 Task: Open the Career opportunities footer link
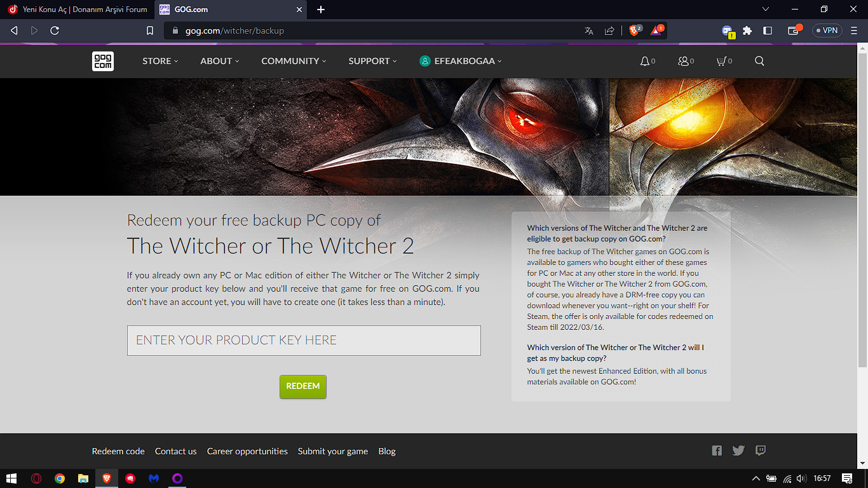pos(247,451)
